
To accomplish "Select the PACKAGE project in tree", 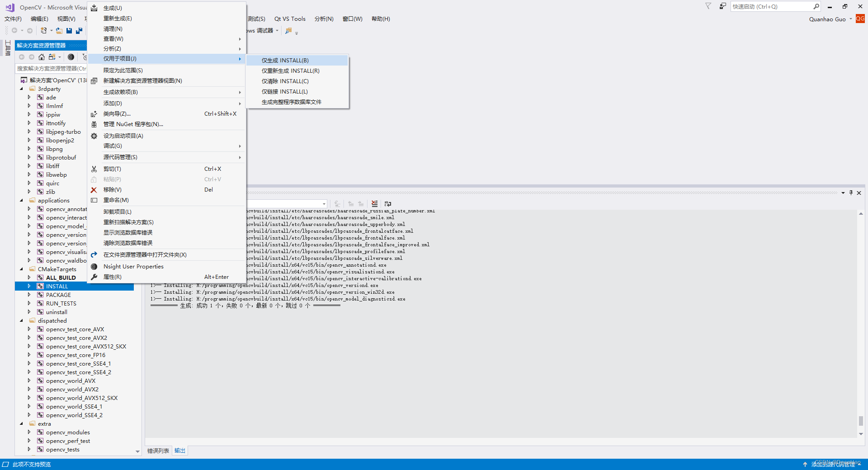I will 58,295.
